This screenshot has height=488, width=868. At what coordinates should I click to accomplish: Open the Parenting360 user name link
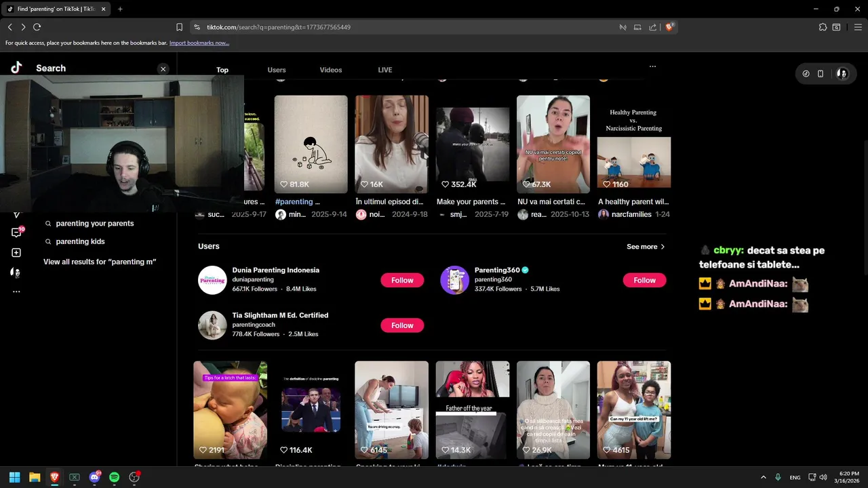click(x=496, y=270)
